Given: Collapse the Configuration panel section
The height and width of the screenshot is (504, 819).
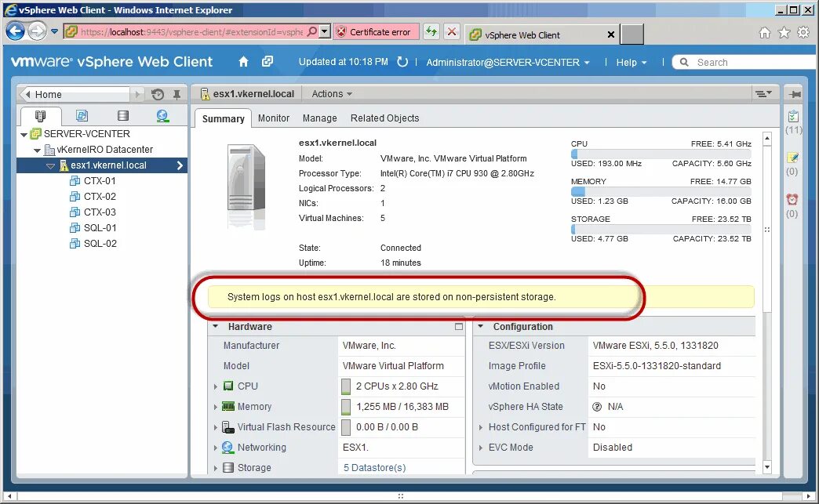Looking at the screenshot, I should 481,327.
